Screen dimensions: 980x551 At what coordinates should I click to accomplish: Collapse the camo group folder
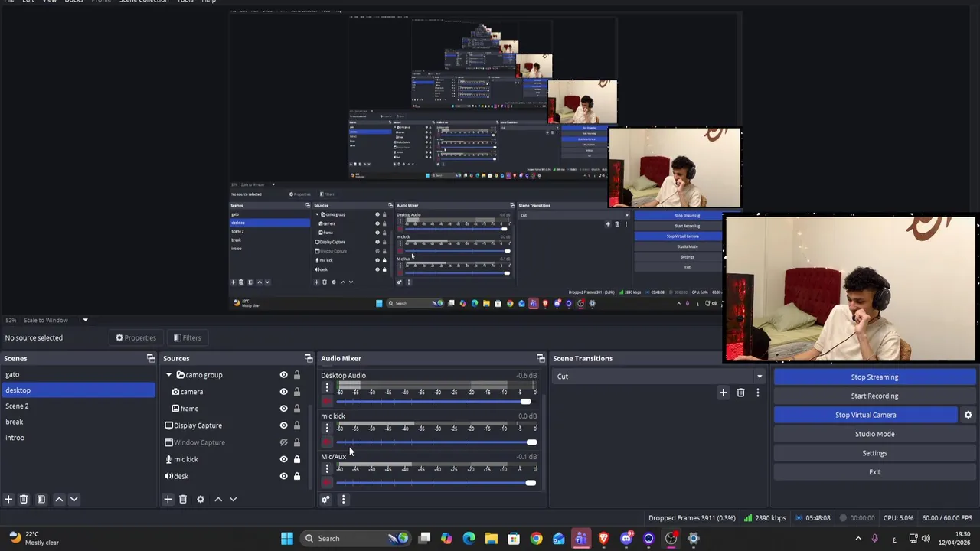(x=168, y=375)
